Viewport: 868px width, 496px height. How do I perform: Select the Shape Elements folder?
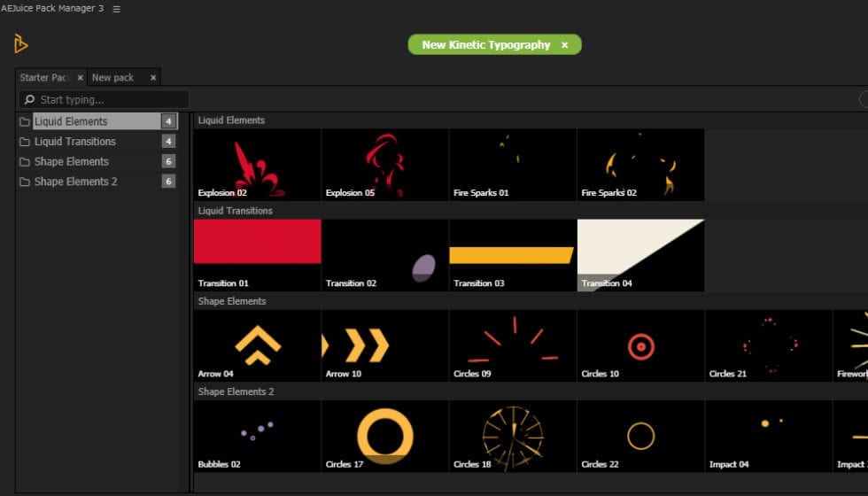point(97,161)
